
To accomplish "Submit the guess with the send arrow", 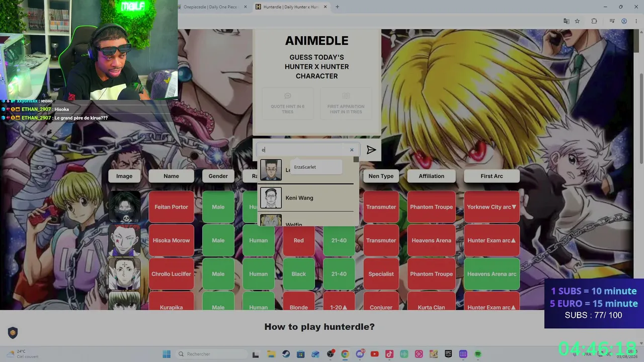I will click(x=371, y=150).
